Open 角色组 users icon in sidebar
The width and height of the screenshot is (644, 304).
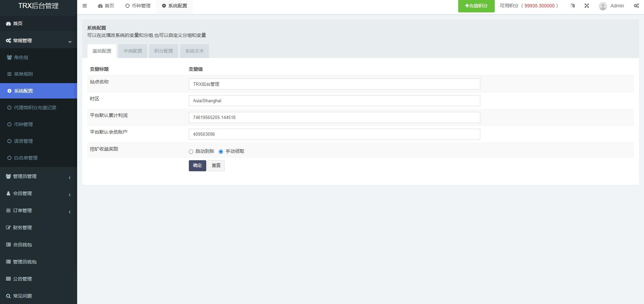click(9, 57)
